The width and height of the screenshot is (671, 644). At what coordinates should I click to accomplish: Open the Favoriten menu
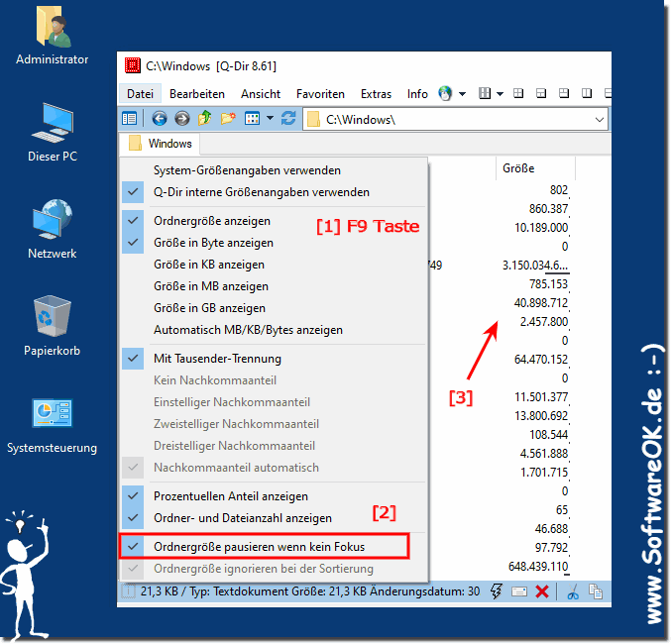coord(320,94)
